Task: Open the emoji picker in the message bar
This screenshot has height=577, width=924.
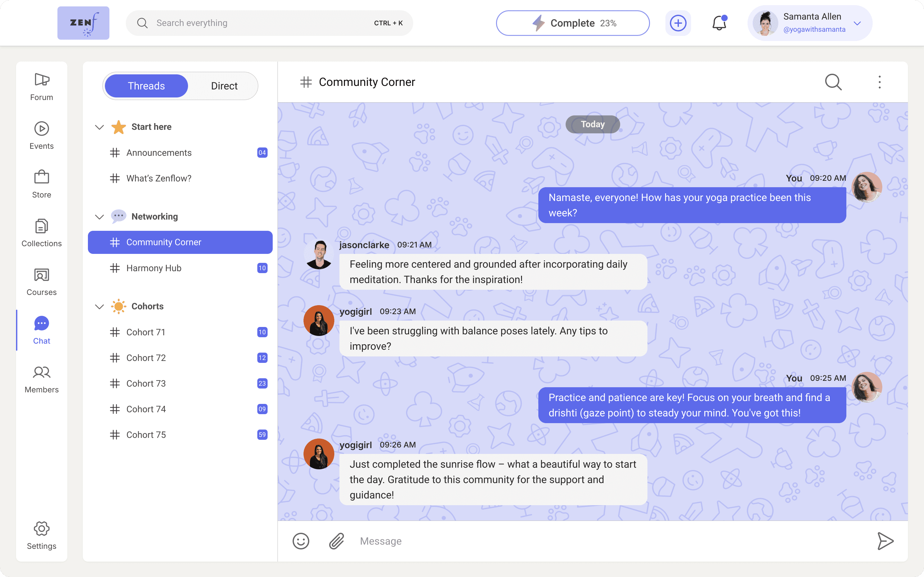Action: (301, 541)
